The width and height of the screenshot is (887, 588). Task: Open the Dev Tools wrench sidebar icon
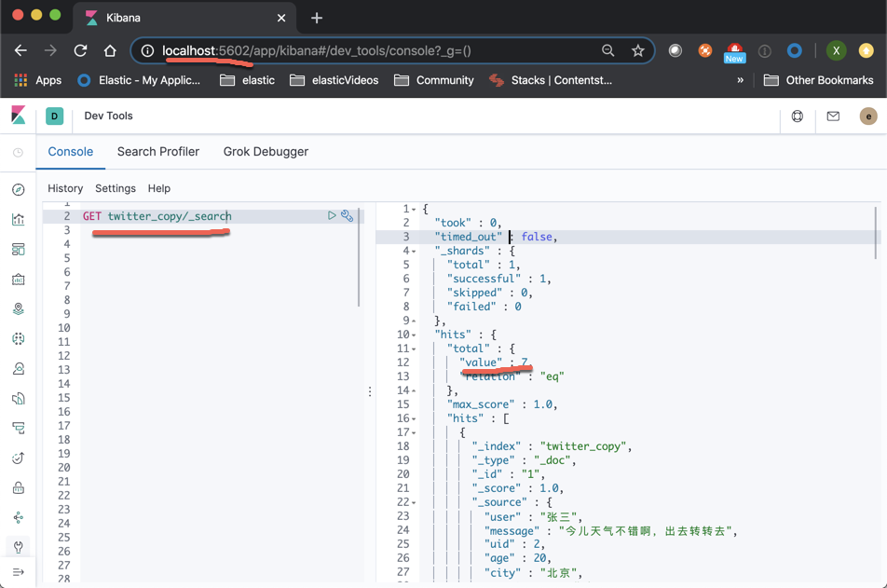18,547
